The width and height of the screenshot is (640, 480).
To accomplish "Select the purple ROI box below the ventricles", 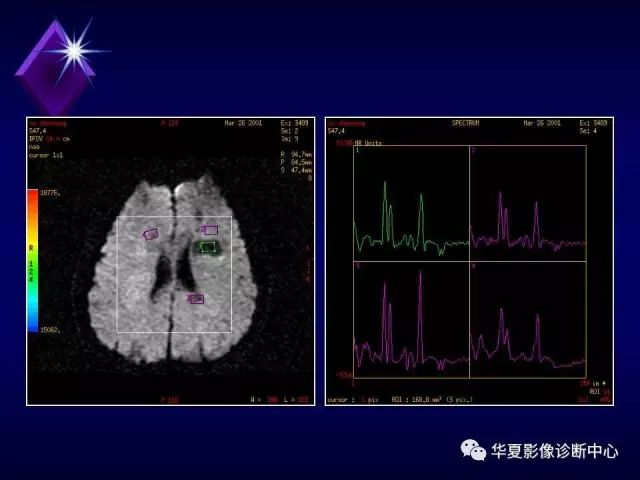I will [x=195, y=299].
